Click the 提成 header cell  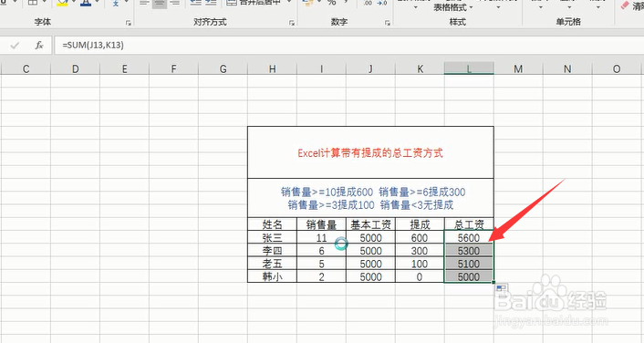420,224
